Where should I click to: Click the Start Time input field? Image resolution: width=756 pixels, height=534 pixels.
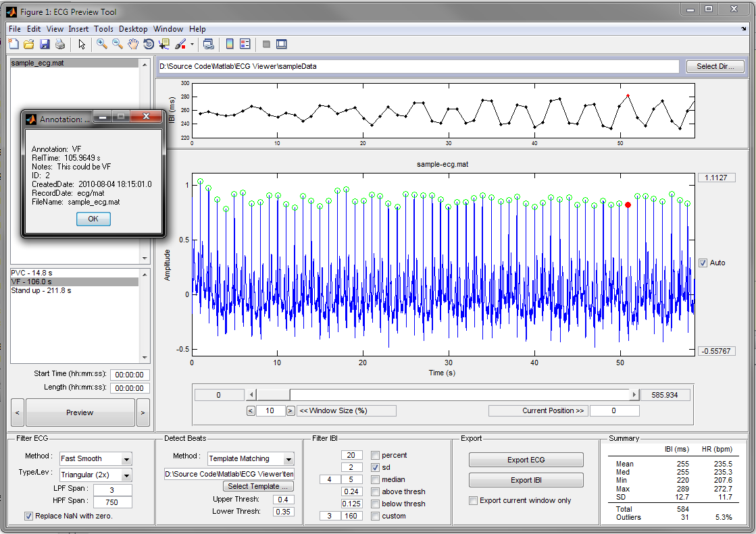tap(130, 375)
